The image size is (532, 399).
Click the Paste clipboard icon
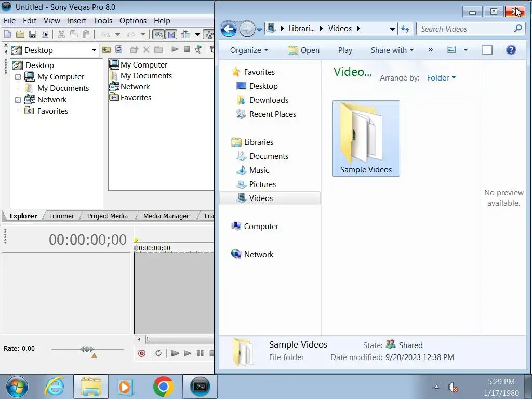pos(86,34)
